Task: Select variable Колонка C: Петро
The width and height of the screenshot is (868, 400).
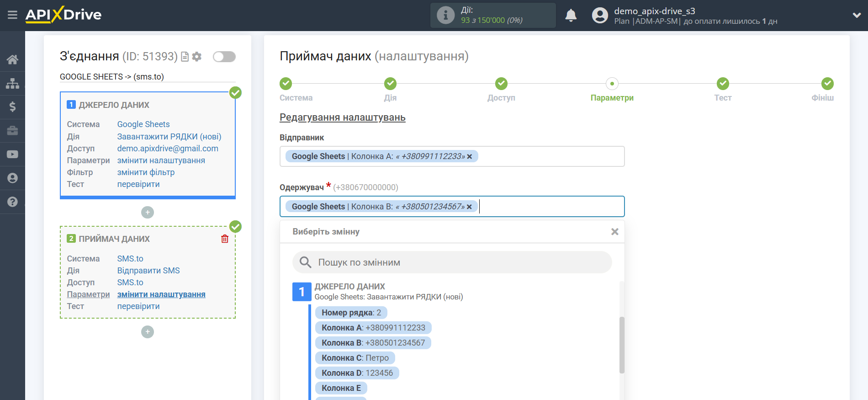Action: (355, 358)
